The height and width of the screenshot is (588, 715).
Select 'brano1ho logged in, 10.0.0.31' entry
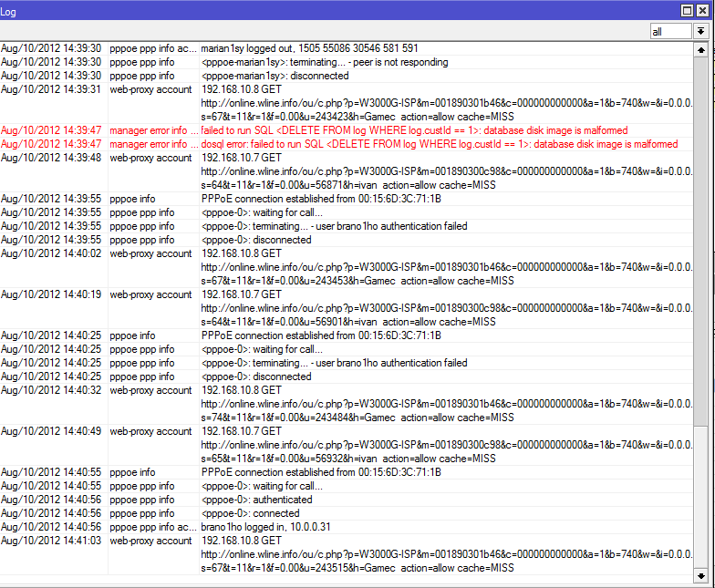pos(347,527)
